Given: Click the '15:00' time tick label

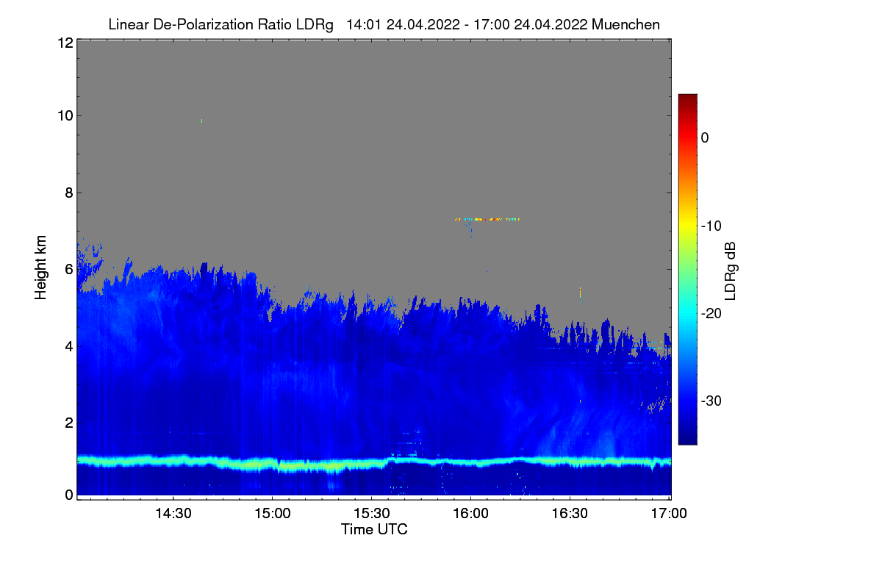Looking at the screenshot, I should click(272, 514).
